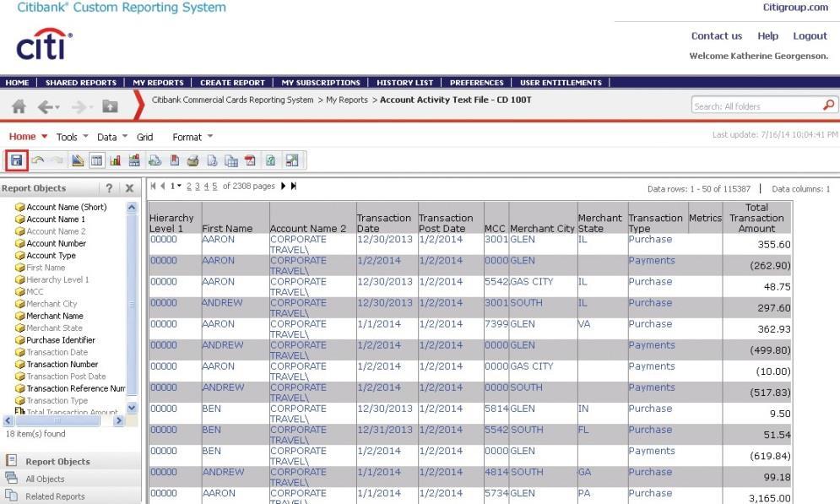
Task: Click the Export to grid pages icon
Action: click(x=230, y=160)
